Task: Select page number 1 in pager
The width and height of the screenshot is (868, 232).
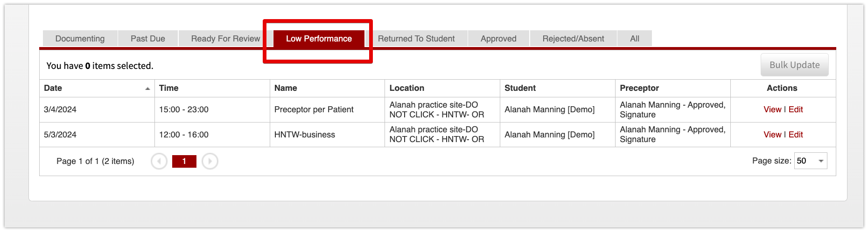Action: pyautogui.click(x=184, y=161)
